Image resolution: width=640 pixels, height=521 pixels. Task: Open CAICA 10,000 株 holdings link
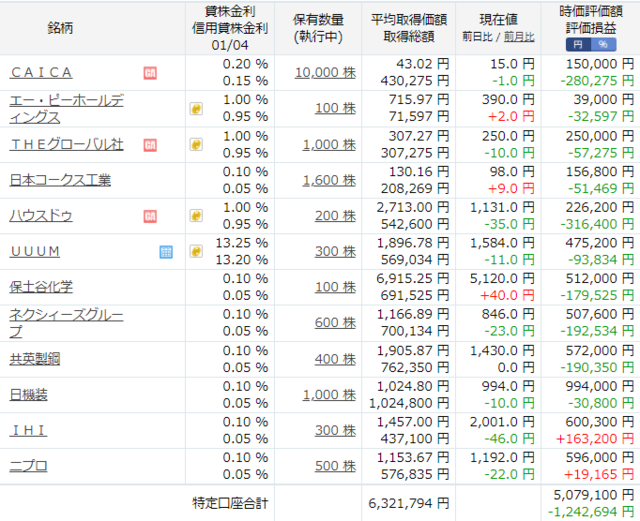[x=325, y=73]
